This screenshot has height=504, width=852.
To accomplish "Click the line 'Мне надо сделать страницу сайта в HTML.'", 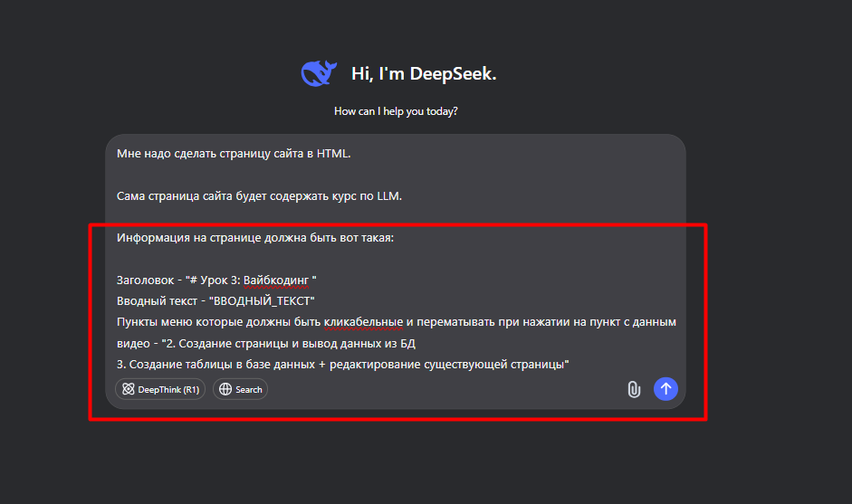I will click(x=234, y=154).
